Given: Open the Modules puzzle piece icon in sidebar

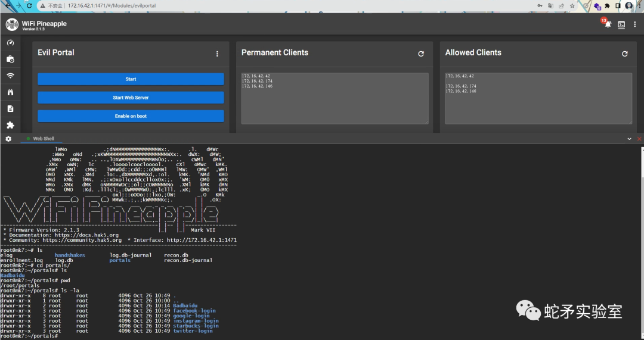Looking at the screenshot, I should (x=11, y=125).
